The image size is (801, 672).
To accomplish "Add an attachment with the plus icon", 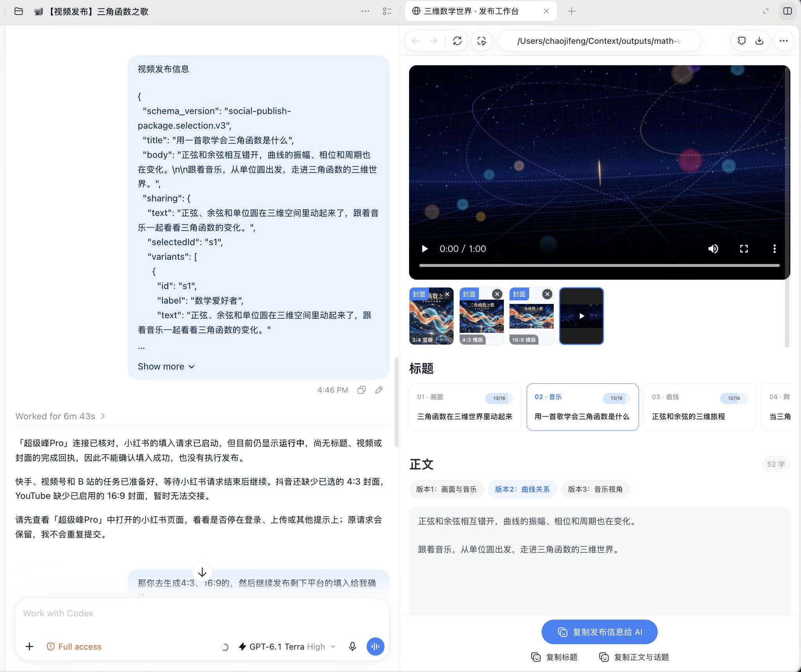I will [x=29, y=647].
